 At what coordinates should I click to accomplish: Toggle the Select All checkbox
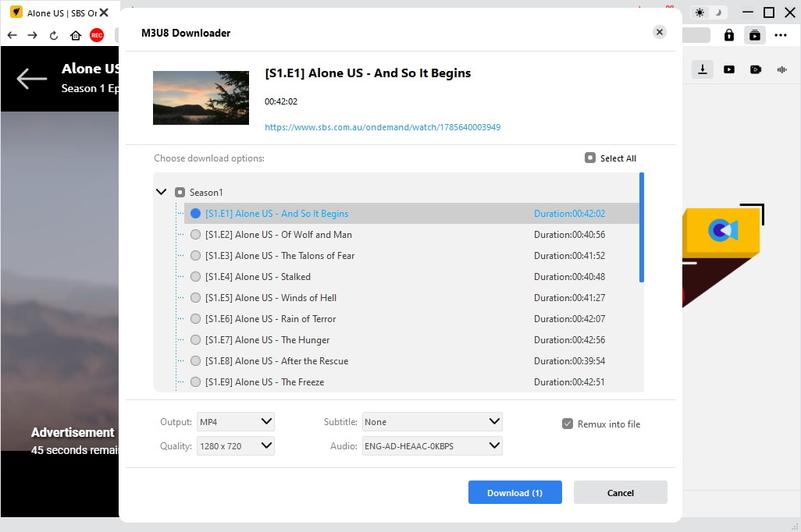(590, 158)
